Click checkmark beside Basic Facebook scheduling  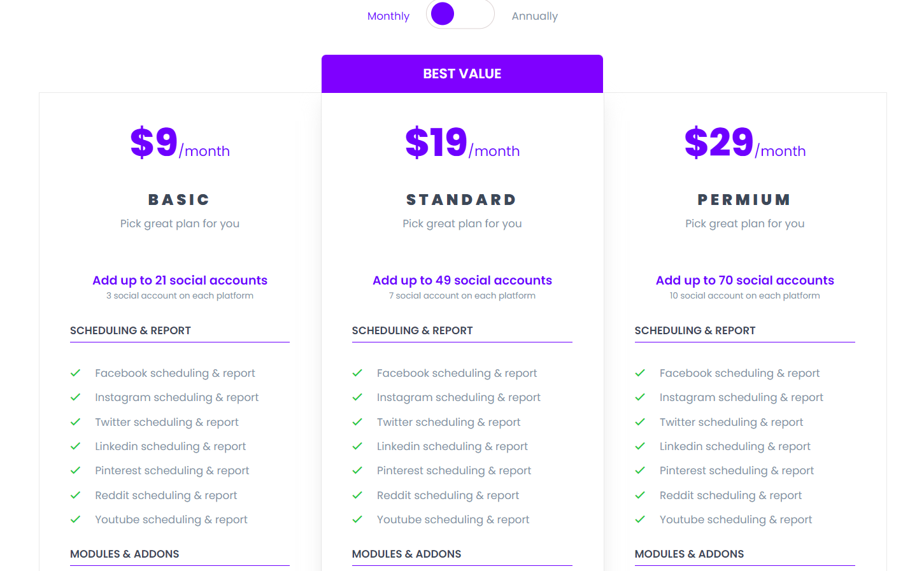[75, 373]
